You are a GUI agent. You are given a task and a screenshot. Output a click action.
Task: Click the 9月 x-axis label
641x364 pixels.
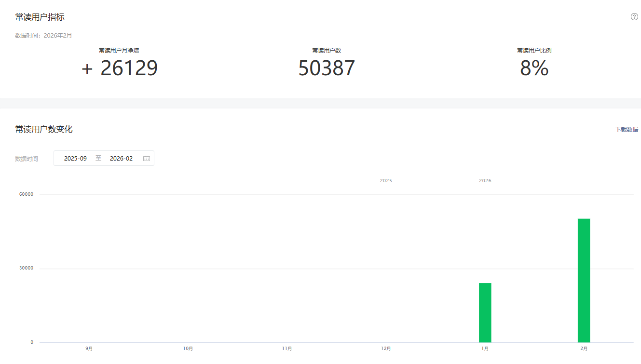(x=89, y=349)
